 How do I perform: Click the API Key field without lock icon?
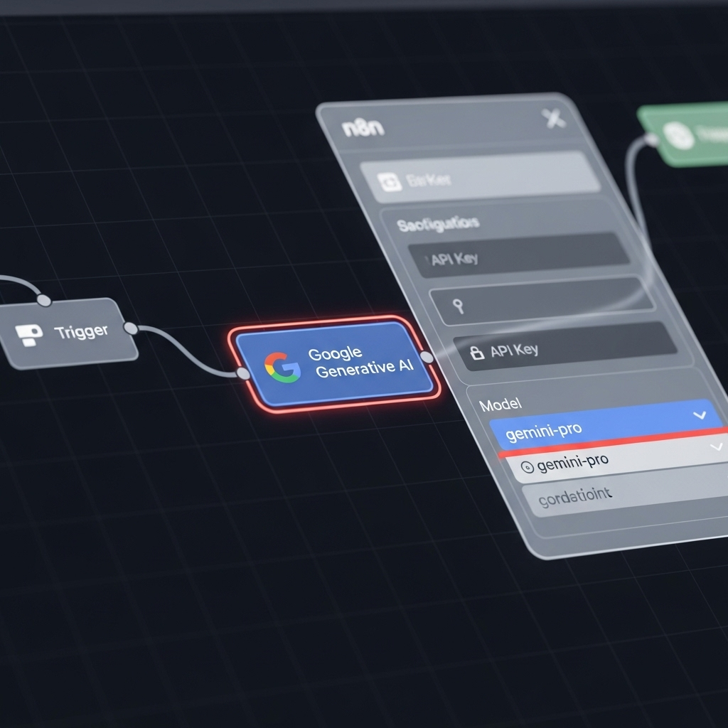[x=518, y=255]
